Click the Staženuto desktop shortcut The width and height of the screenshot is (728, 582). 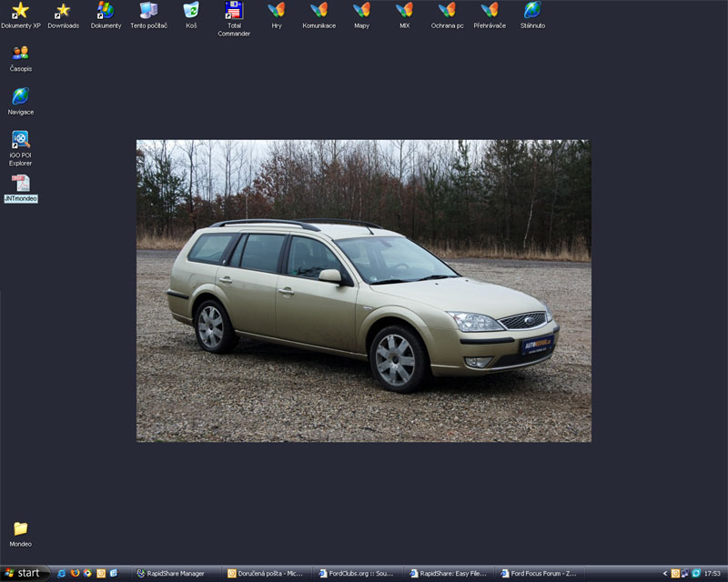(532, 11)
